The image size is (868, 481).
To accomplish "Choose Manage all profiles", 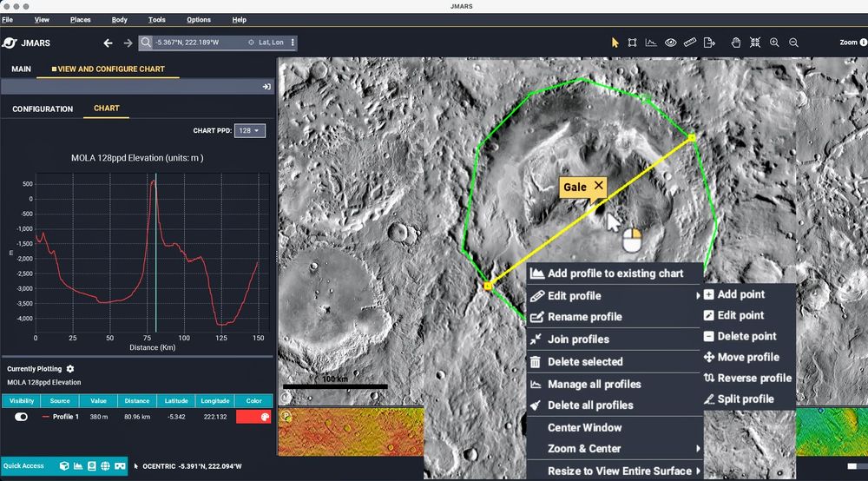I will point(615,384).
